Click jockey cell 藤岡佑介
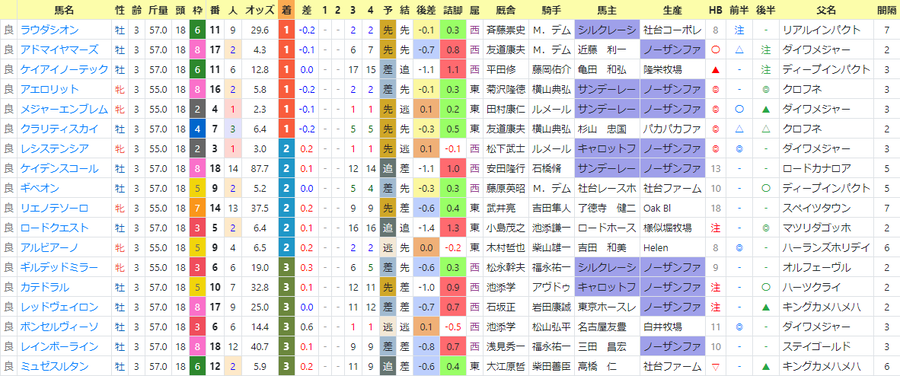Viewport: 900px width, 376px height. click(552, 69)
